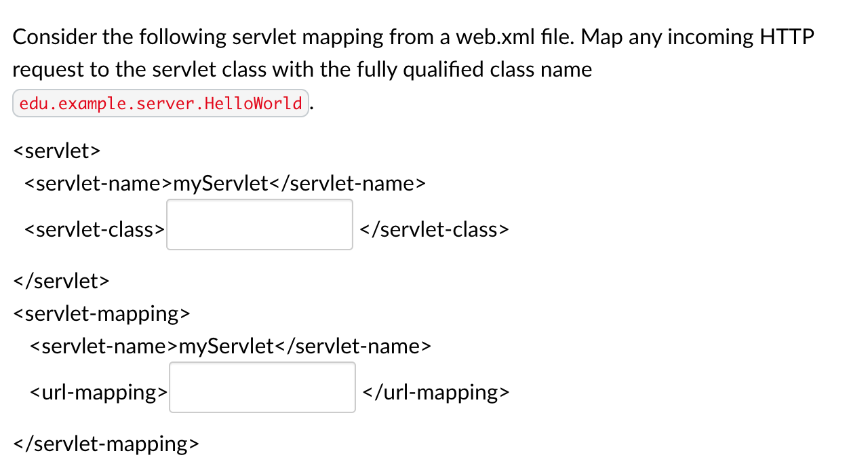Click the url-mapping answer input box
Screen dimensions: 868x468
coord(262,387)
